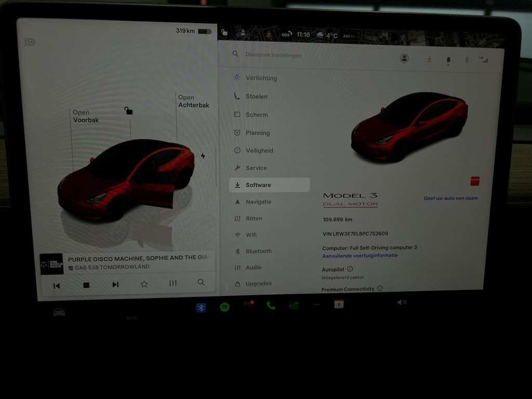Toggle the car lock icon above vehicle
This screenshot has width=532, height=399.
click(128, 111)
